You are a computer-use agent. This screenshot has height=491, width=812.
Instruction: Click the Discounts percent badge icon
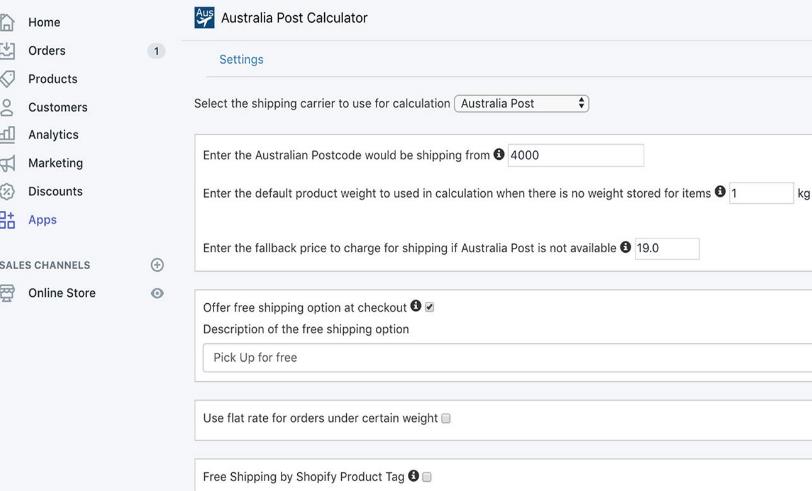click(x=7, y=192)
